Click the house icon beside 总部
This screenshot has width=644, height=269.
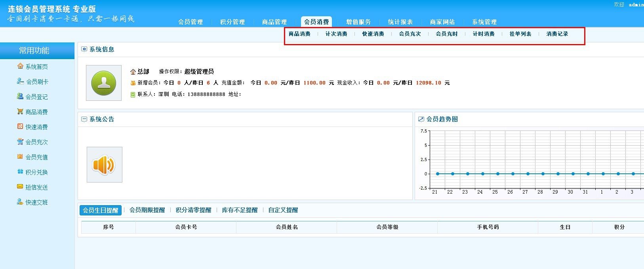pyautogui.click(x=133, y=72)
